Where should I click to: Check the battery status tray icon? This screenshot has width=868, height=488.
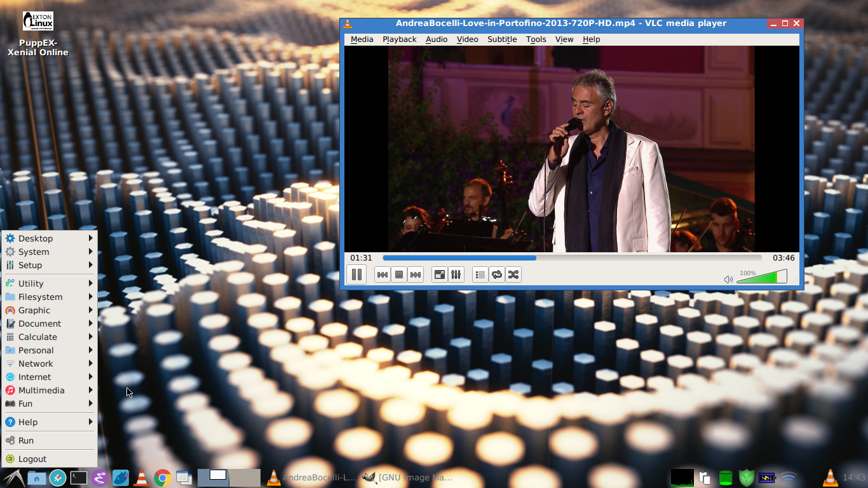(767, 478)
